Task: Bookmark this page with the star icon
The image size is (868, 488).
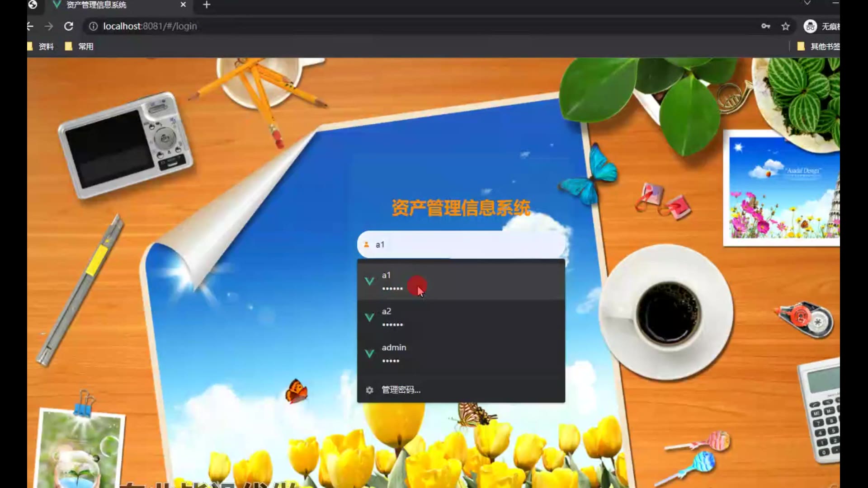Action: point(786,26)
